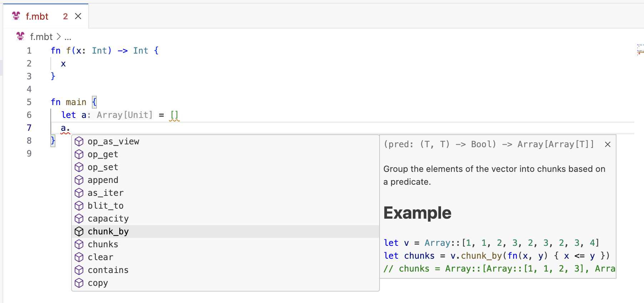
Task: Click the MoonBit file icon in tab
Action: (x=16, y=16)
